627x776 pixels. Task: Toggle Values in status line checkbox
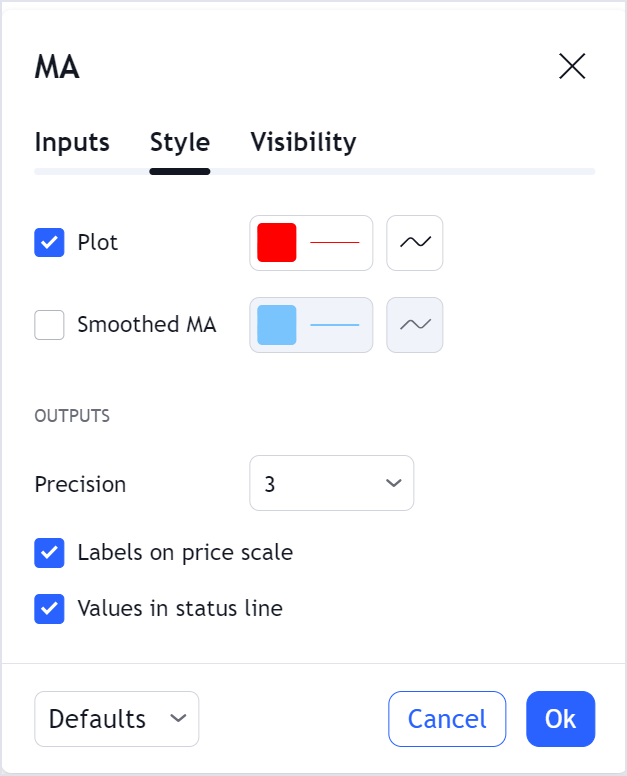click(x=50, y=609)
